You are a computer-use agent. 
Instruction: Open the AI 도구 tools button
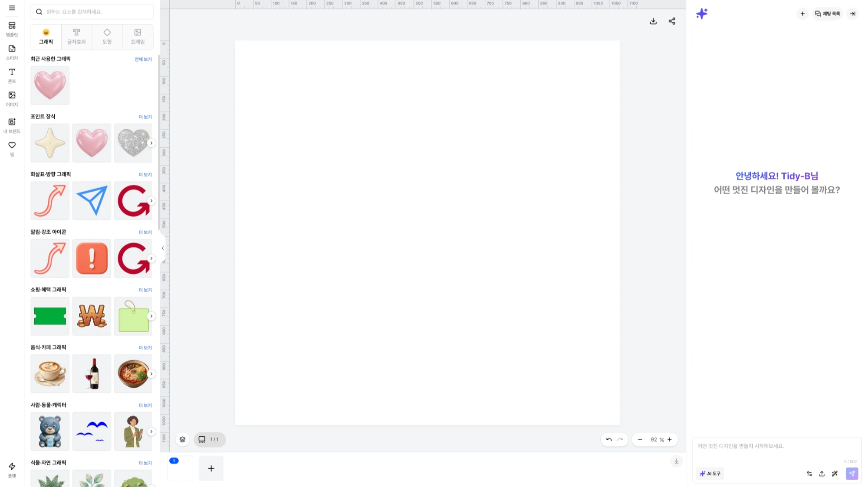pyautogui.click(x=710, y=474)
